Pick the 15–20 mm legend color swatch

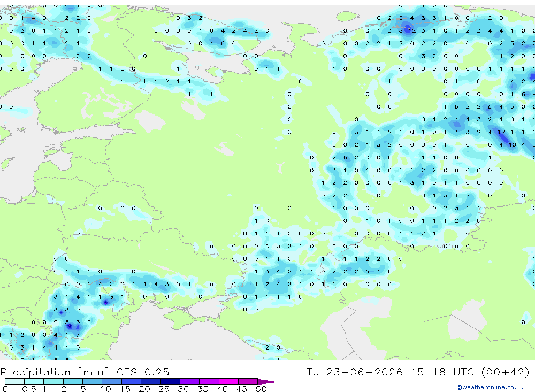132,381
